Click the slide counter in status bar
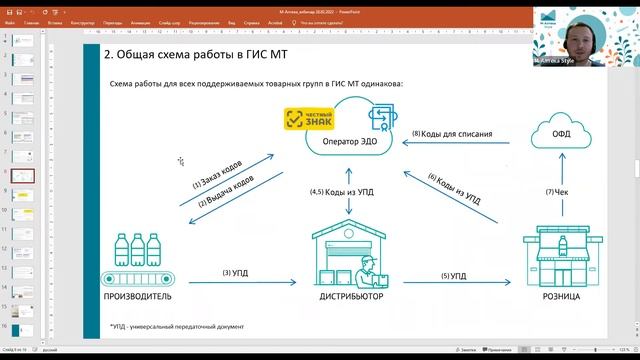Image resolution: width=640 pixels, height=360 pixels. (x=14, y=350)
